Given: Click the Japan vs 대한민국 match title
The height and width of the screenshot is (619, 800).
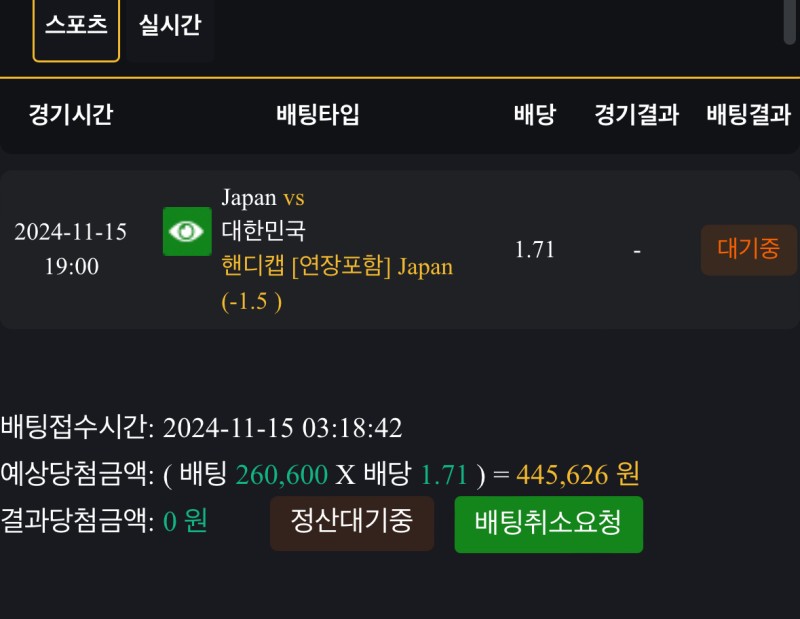Looking at the screenshot, I should 263,215.
